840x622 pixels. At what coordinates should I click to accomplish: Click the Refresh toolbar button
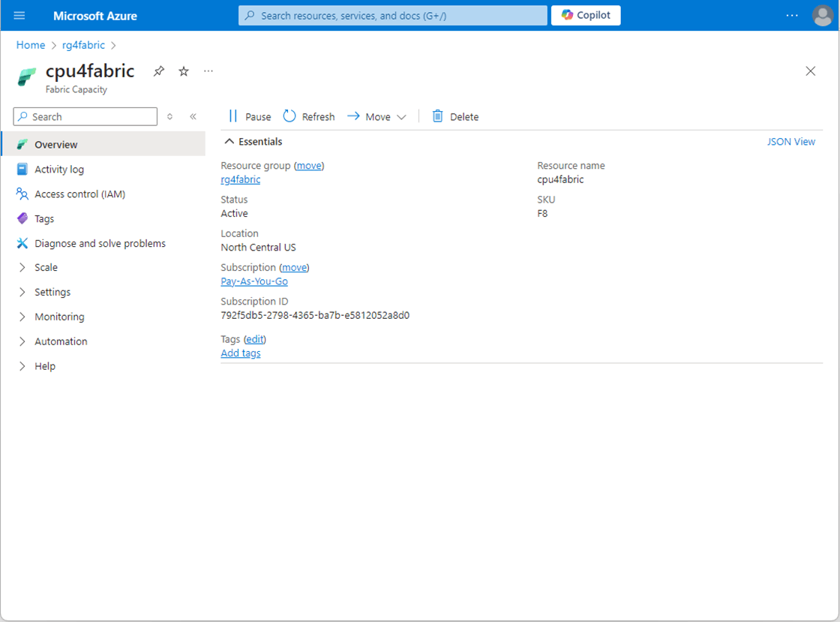tap(309, 116)
